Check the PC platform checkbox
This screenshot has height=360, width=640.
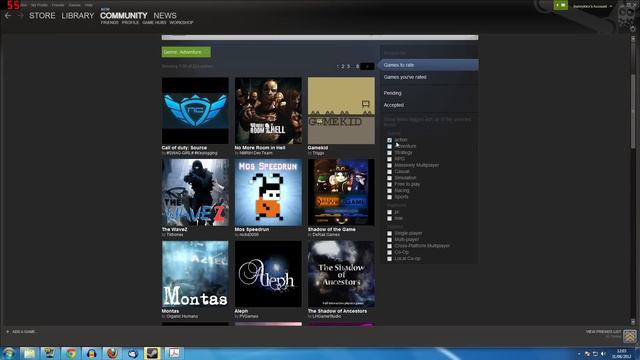coord(389,212)
